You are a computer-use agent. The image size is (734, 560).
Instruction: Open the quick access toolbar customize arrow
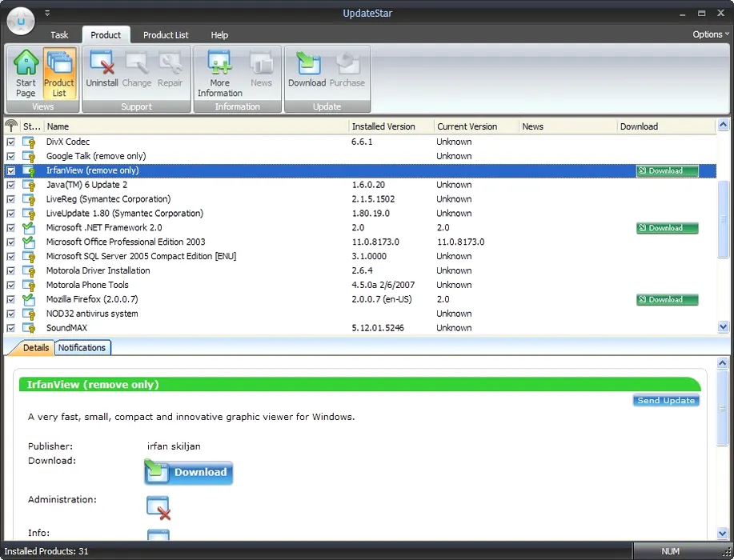pos(47,13)
